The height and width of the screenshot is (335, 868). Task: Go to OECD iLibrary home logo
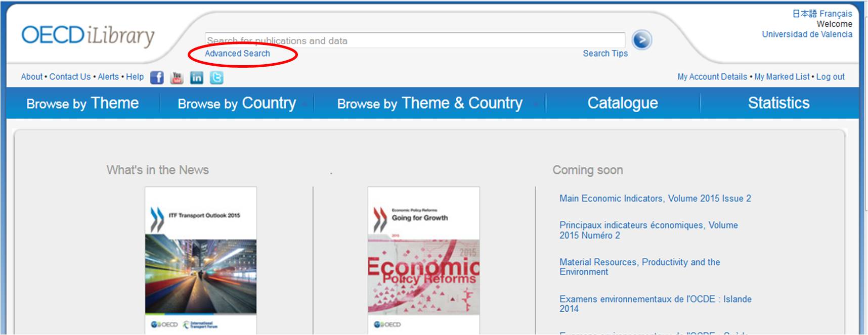click(x=88, y=36)
